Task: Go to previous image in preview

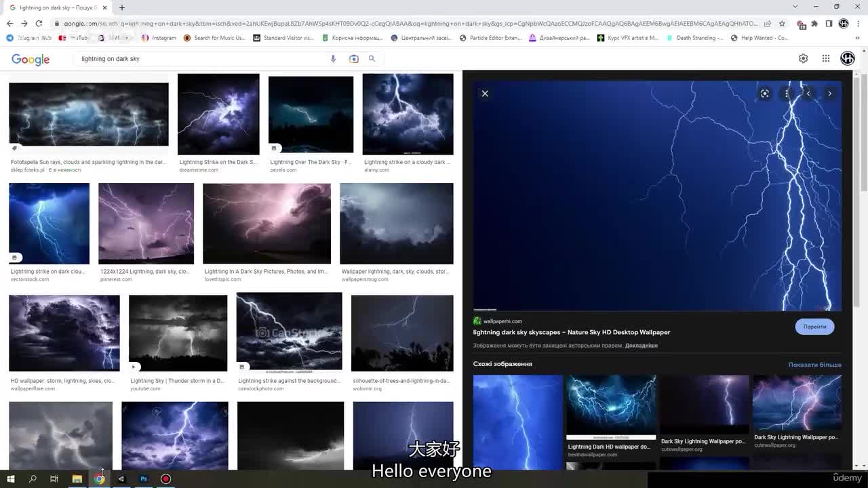Action: click(x=808, y=94)
